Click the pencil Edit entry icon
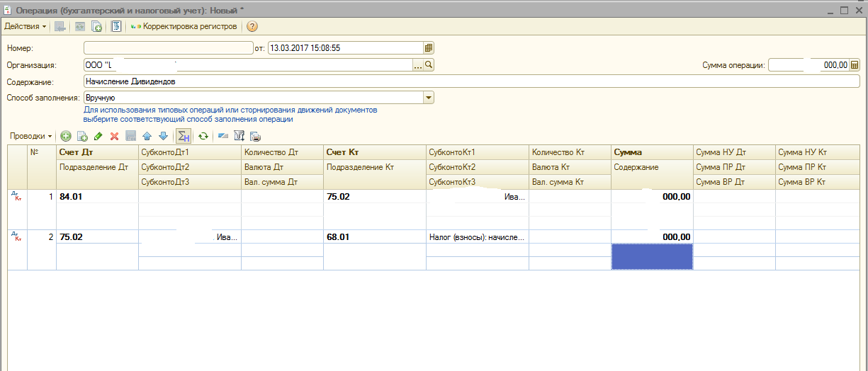 coord(98,136)
